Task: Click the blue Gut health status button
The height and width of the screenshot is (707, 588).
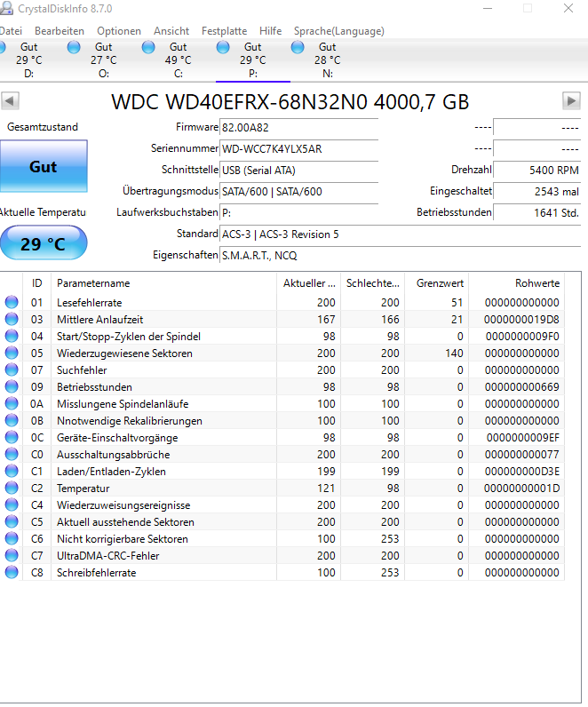Action: 44,166
